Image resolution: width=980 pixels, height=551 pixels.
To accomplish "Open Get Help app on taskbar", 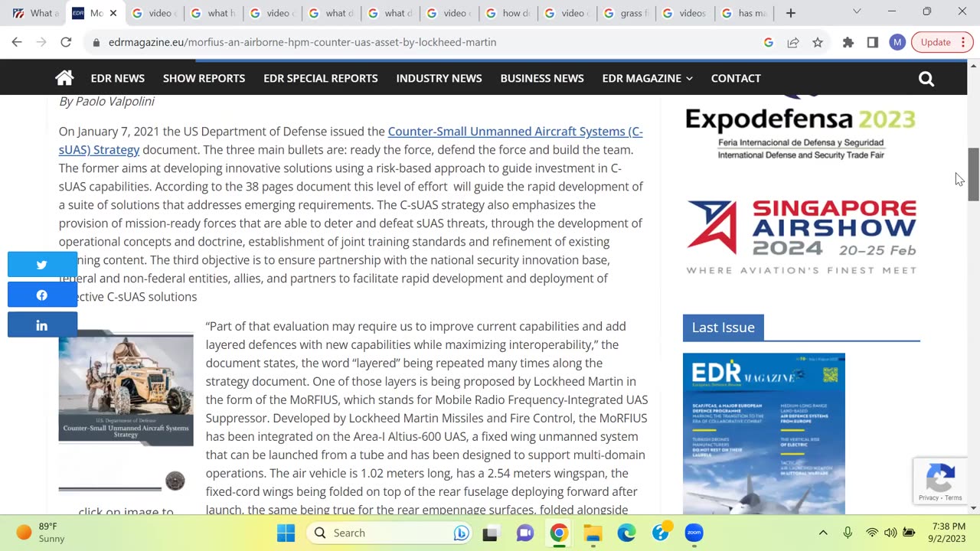I will (x=661, y=533).
